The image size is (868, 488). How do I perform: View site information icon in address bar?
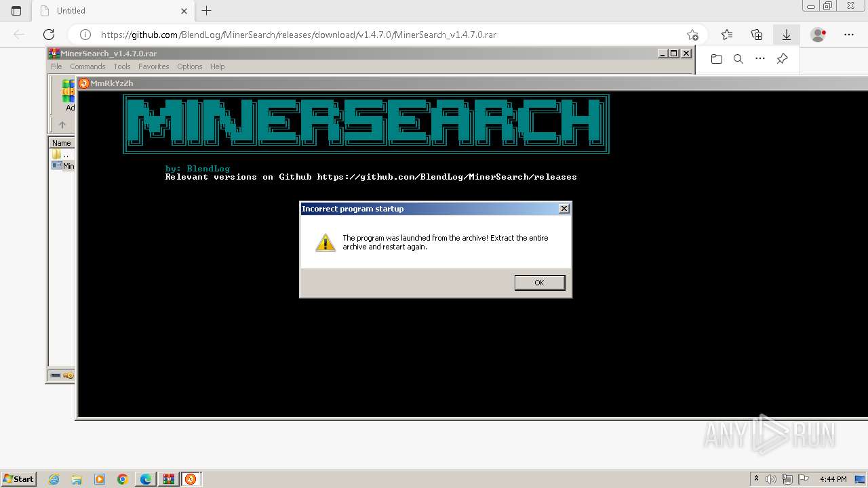85,35
